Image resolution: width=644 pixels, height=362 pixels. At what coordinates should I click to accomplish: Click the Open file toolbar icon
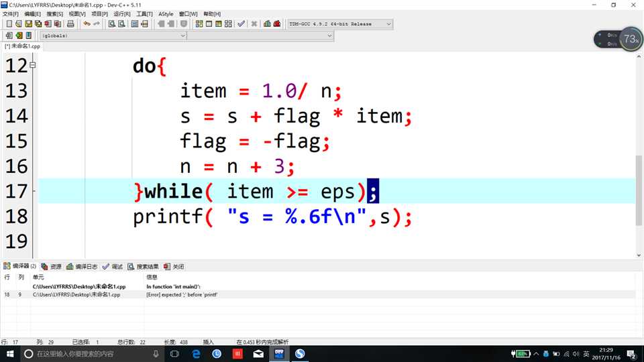point(19,24)
